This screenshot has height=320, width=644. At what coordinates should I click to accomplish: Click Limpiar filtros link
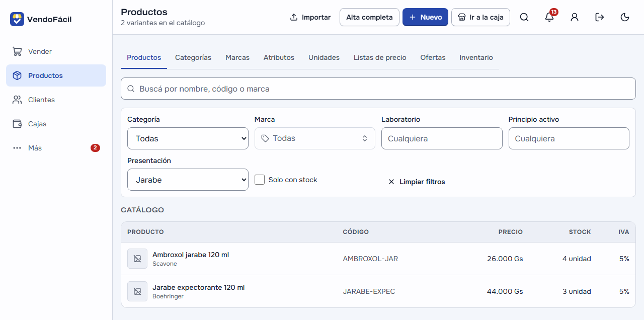pyautogui.click(x=417, y=182)
